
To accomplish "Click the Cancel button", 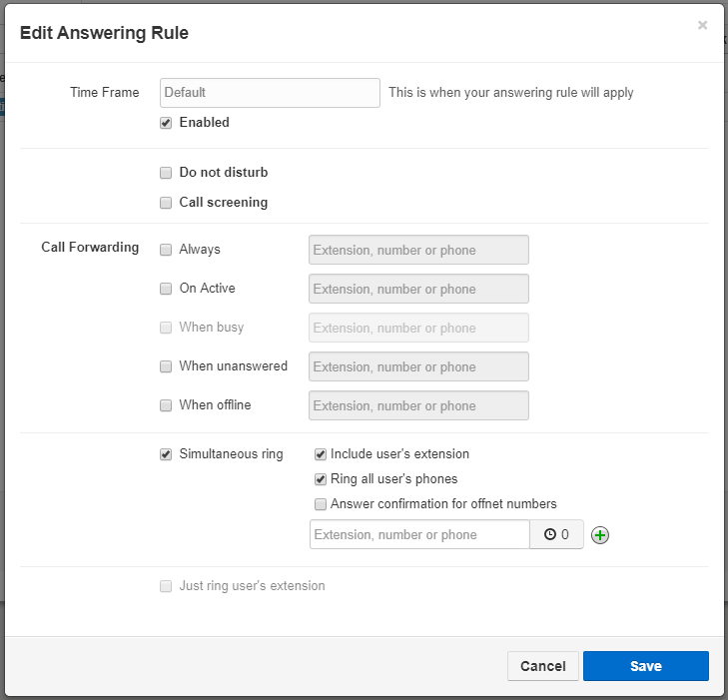I will point(542,666).
